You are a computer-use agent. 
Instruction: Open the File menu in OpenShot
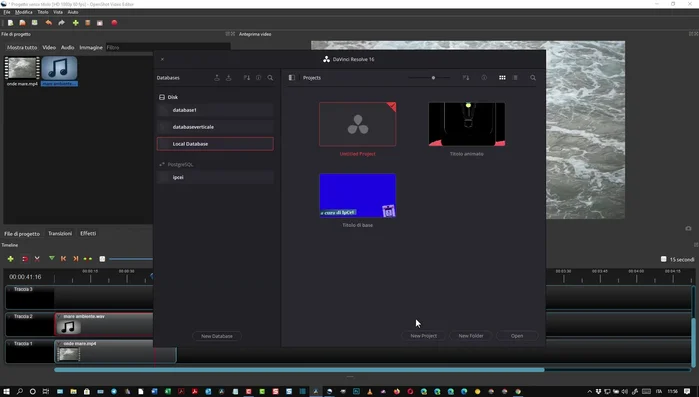(x=7, y=12)
